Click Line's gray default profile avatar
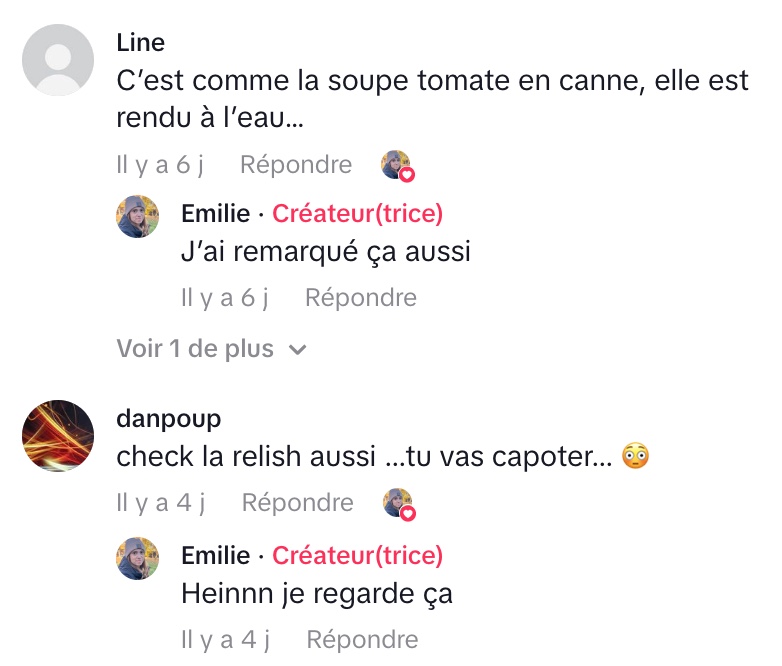782x666 pixels. (58, 58)
